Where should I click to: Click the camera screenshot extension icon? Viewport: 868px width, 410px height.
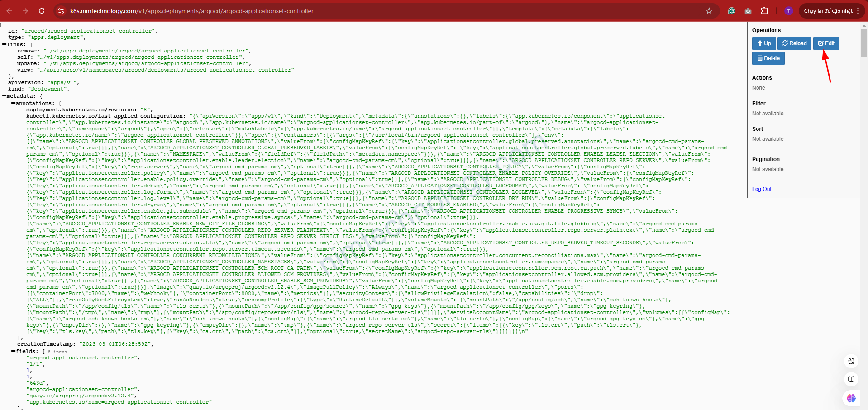click(x=748, y=11)
